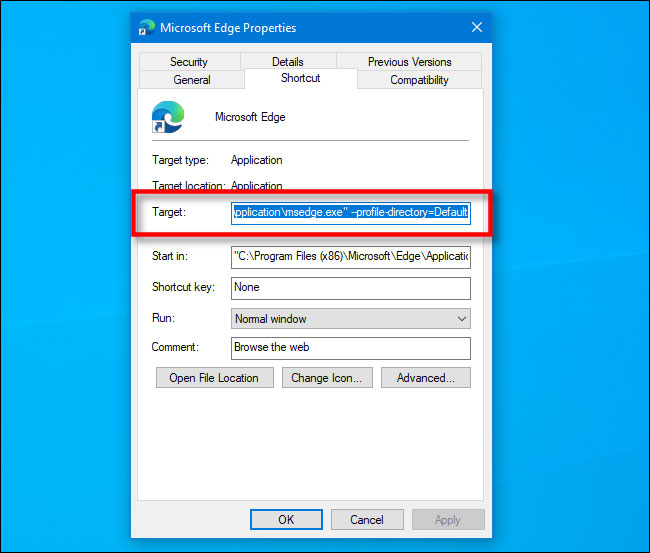This screenshot has height=553, width=650.
Task: Click the Change Icon button
Action: pos(327,378)
